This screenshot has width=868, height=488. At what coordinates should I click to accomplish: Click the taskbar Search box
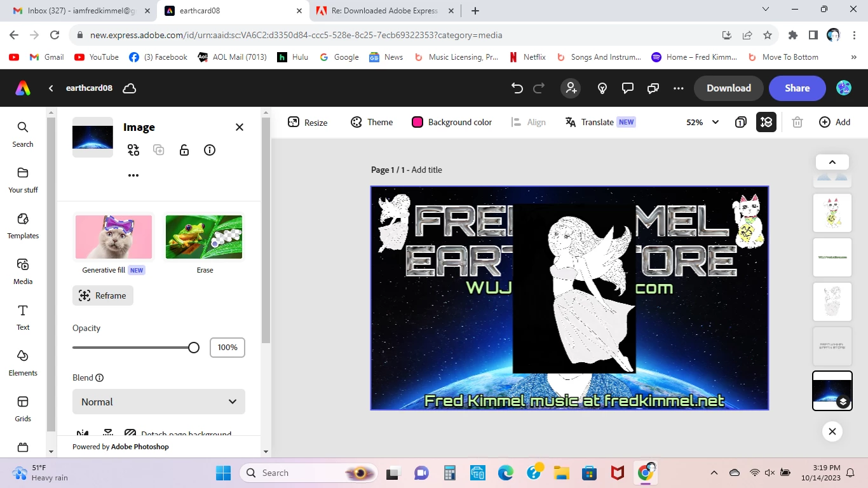click(x=309, y=473)
